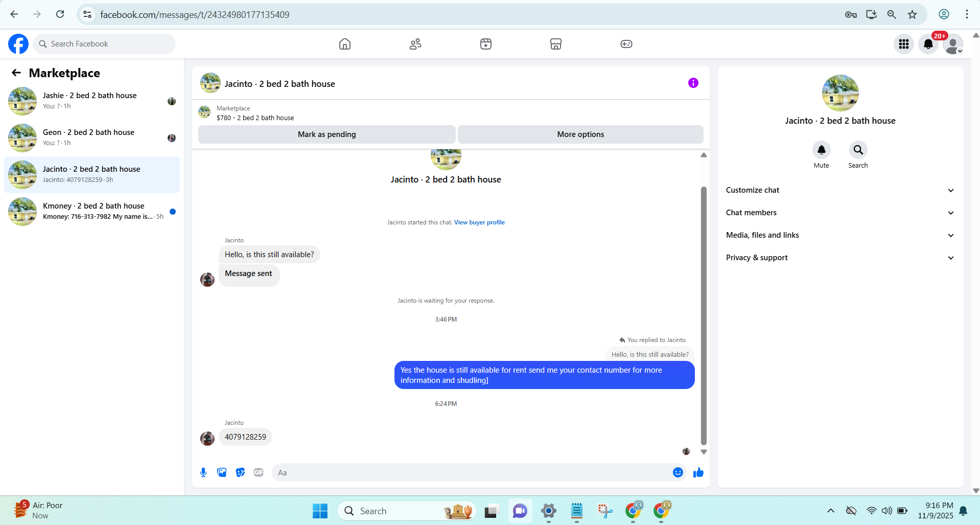Click the Facebook messages URL in address bar
Viewport: 980px width, 525px height.
(x=195, y=15)
